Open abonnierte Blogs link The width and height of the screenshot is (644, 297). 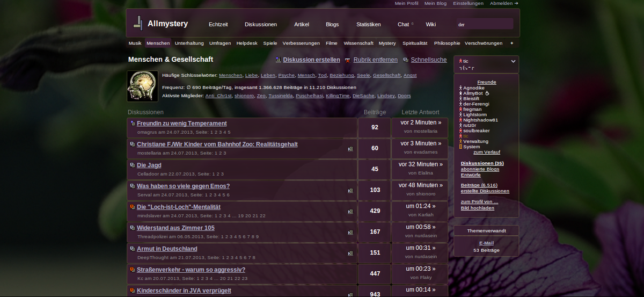480,169
